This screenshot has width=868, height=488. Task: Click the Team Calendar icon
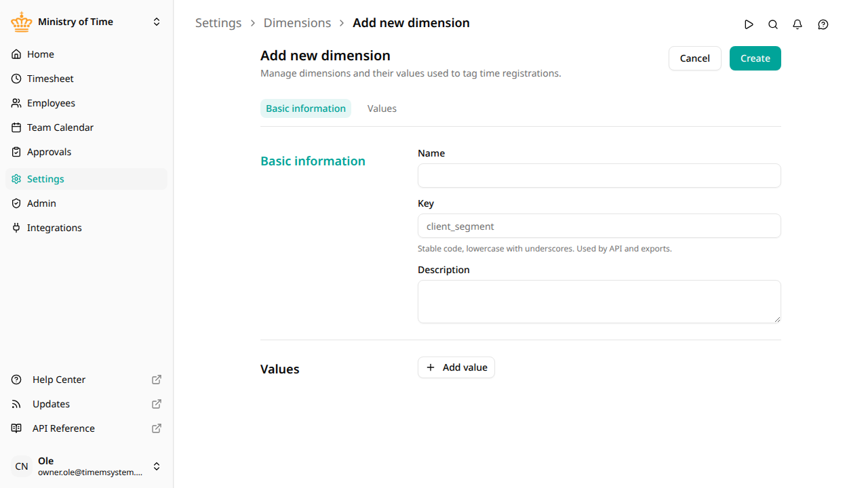pos(16,127)
